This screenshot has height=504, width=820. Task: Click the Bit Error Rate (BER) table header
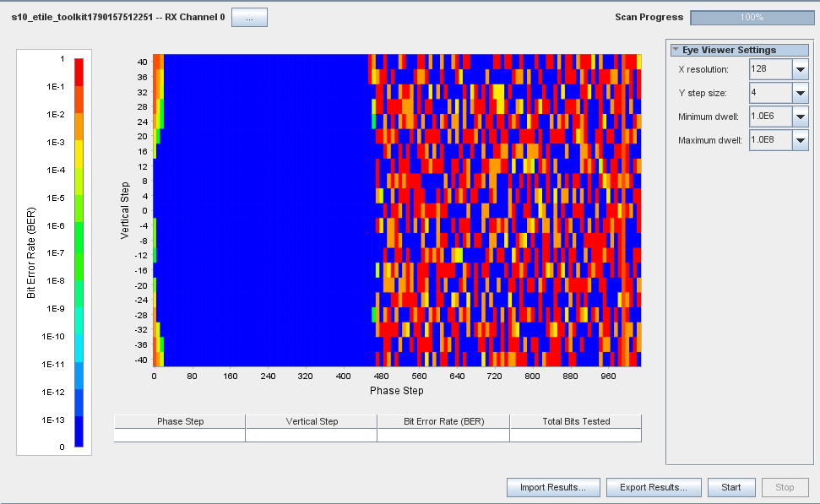coord(443,421)
